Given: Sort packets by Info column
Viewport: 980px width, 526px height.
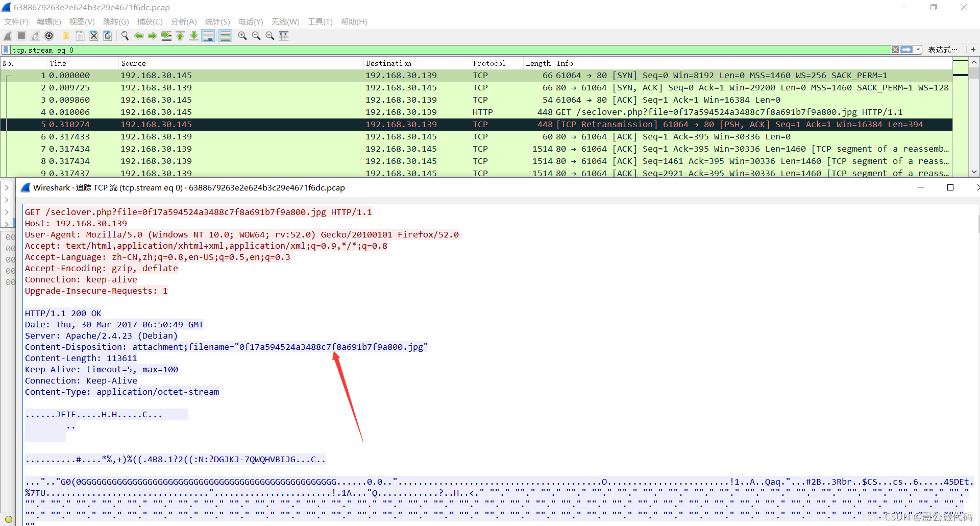Looking at the screenshot, I should pyautogui.click(x=753, y=63).
